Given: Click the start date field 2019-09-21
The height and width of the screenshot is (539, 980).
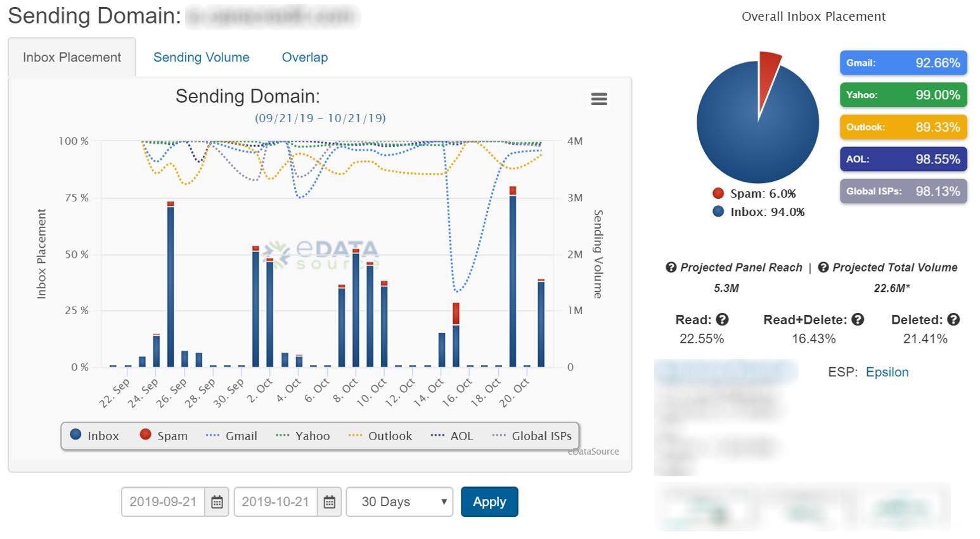Looking at the screenshot, I should point(163,502).
